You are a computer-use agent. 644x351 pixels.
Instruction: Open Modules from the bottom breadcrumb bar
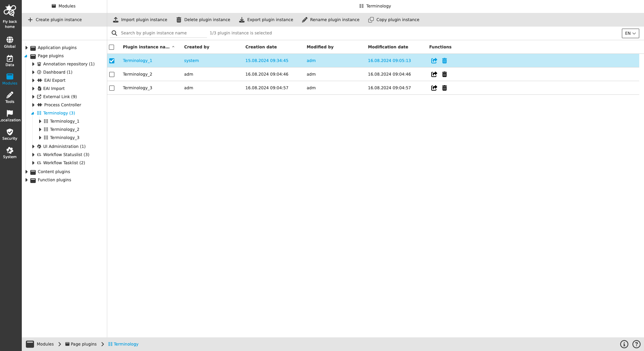click(45, 344)
